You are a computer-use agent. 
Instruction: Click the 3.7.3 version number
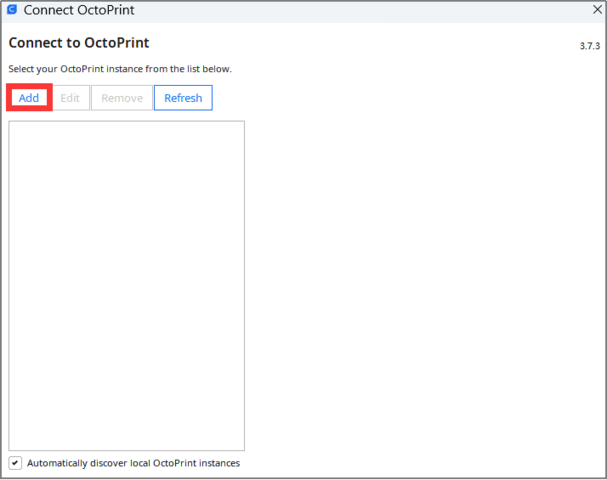pyautogui.click(x=590, y=46)
